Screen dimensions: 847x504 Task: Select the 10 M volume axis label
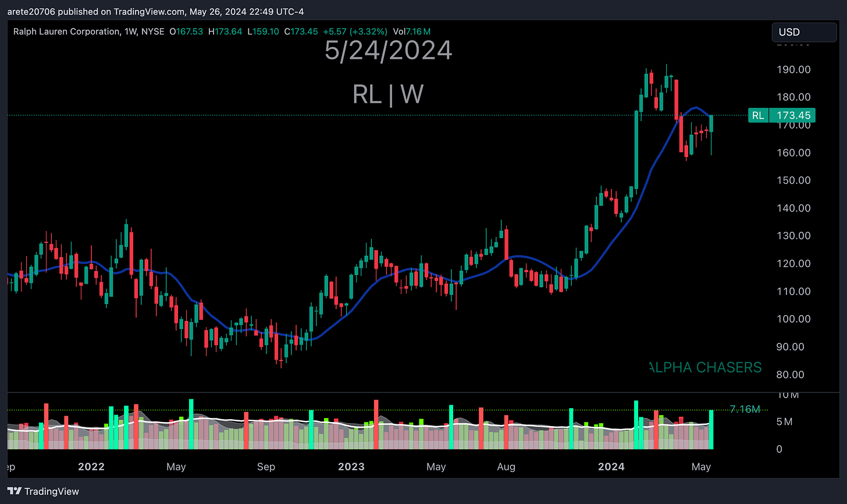[788, 395]
